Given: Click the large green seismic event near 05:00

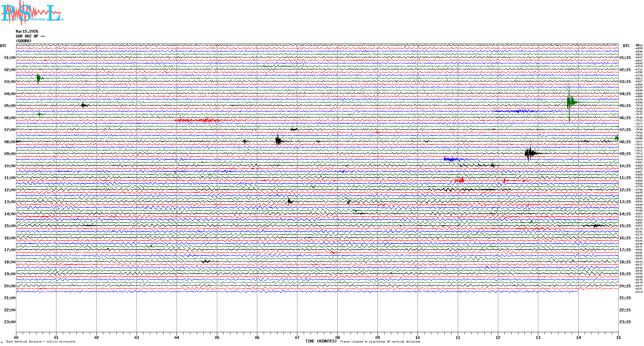Looking at the screenshot, I should 570,103.
